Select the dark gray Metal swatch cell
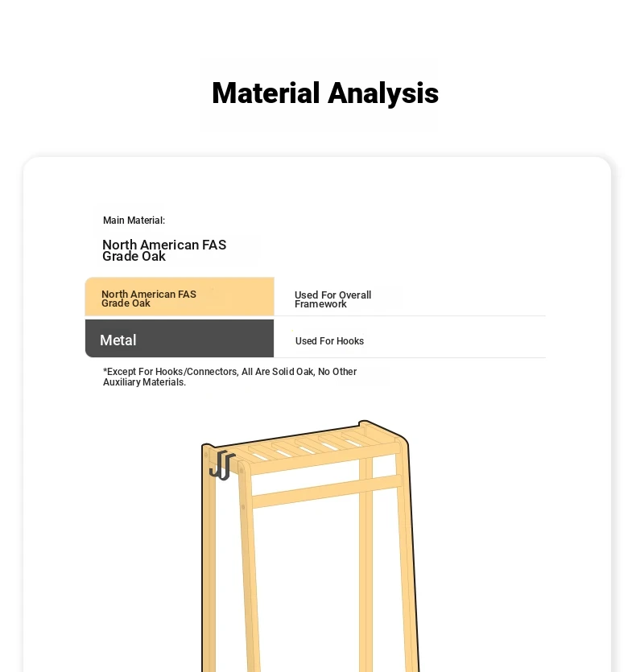Viewport: 636px width, 672px height. pyautogui.click(x=180, y=338)
